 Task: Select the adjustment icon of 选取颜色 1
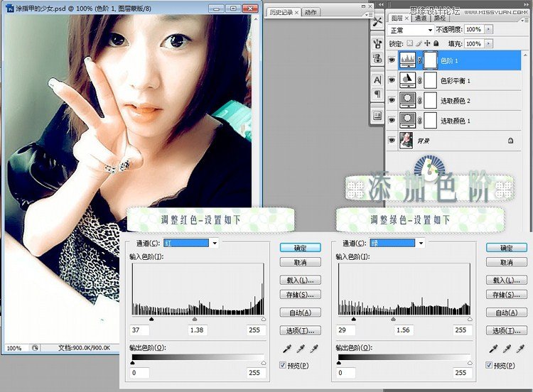408,120
